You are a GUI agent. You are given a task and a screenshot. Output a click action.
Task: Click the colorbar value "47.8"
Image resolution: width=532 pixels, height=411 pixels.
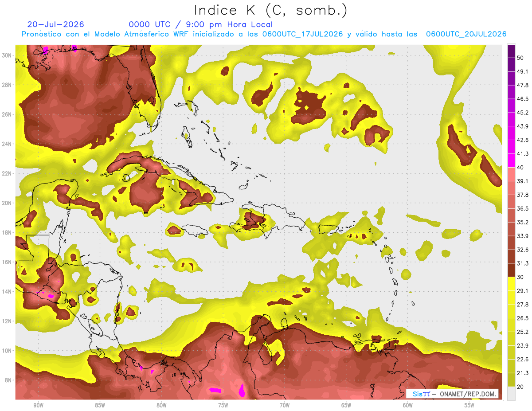pyautogui.click(x=522, y=86)
